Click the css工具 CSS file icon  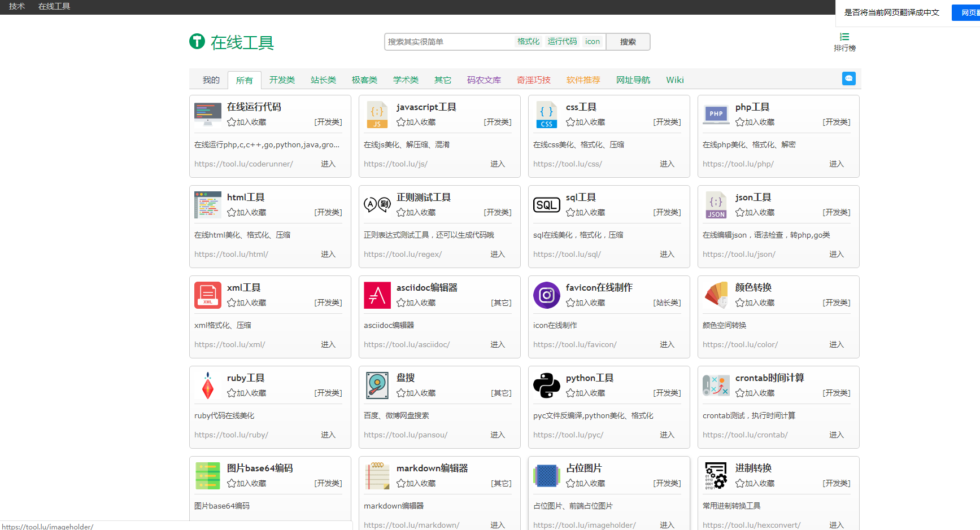point(547,115)
